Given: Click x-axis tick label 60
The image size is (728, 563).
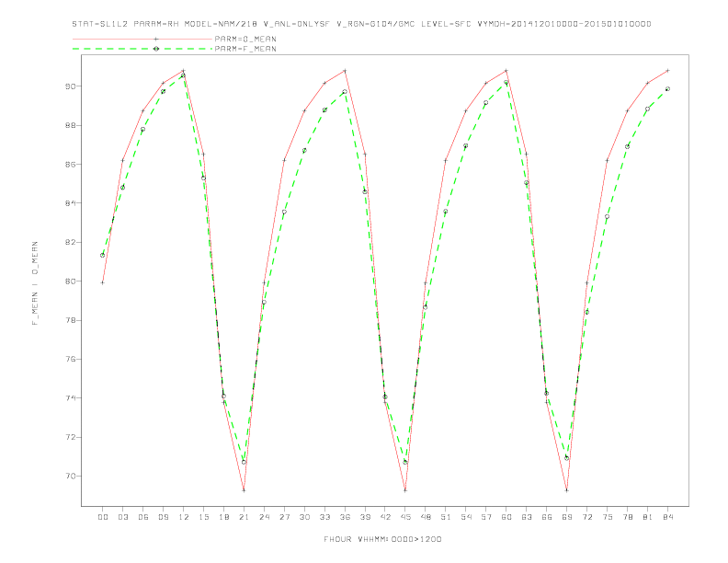Looking at the screenshot, I should point(506,517).
